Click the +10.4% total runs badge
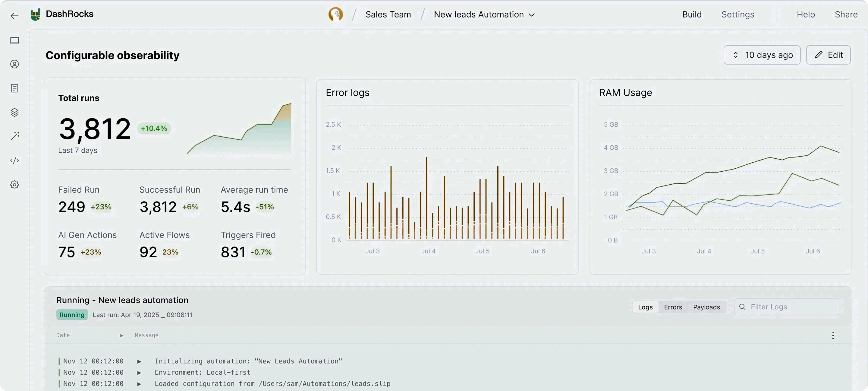 coord(154,129)
